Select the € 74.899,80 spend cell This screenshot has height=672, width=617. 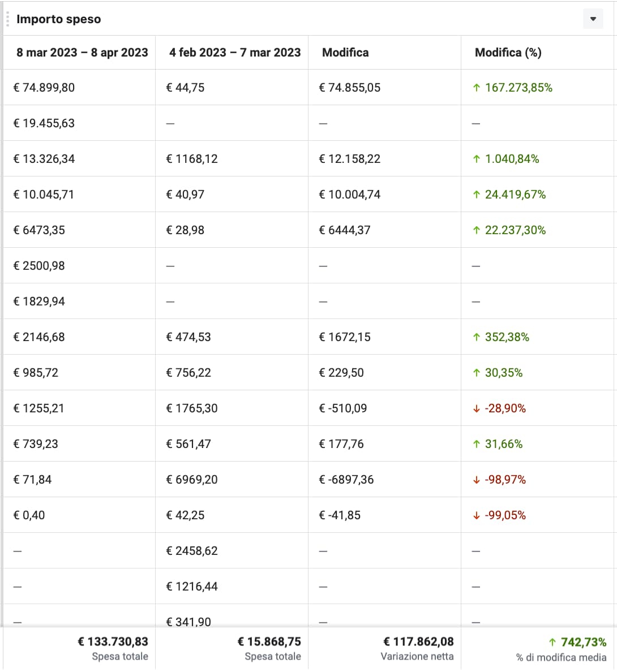(44, 88)
